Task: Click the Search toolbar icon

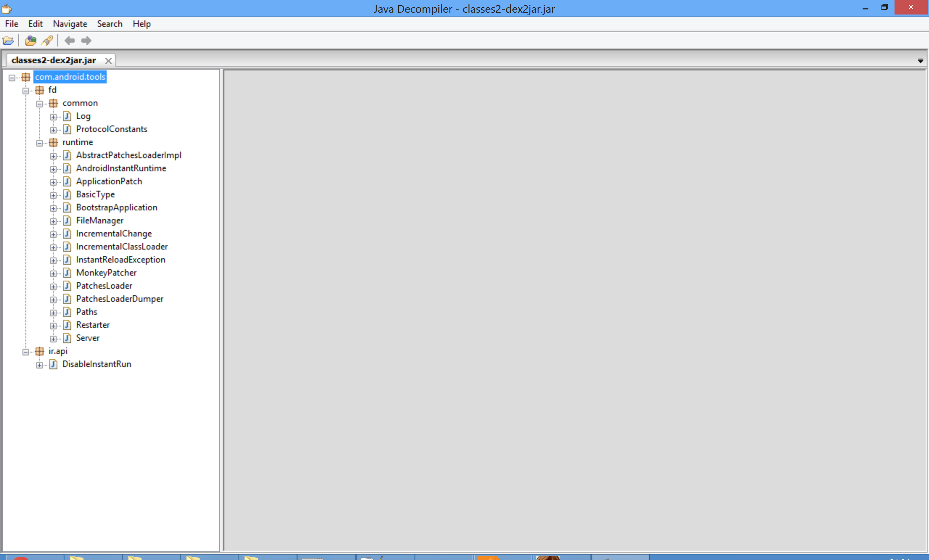Action: coord(47,40)
